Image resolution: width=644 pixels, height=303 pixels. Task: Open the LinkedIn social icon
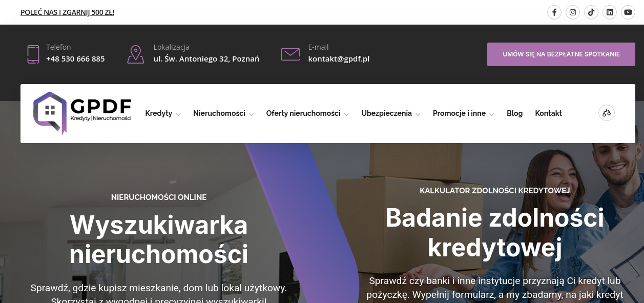(610, 12)
